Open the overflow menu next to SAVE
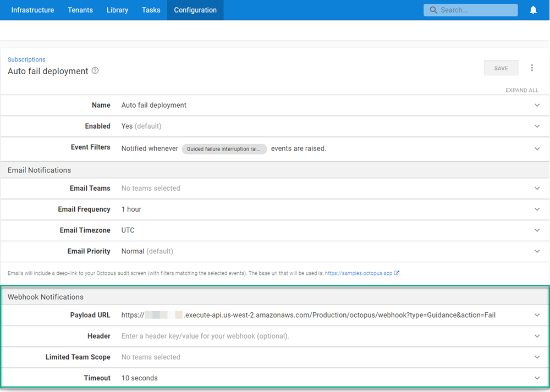The width and height of the screenshot is (550, 392). click(x=532, y=67)
